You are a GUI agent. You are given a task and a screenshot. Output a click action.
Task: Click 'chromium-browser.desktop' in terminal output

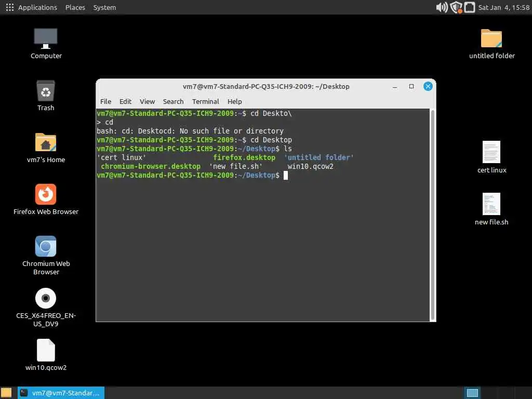151,166
